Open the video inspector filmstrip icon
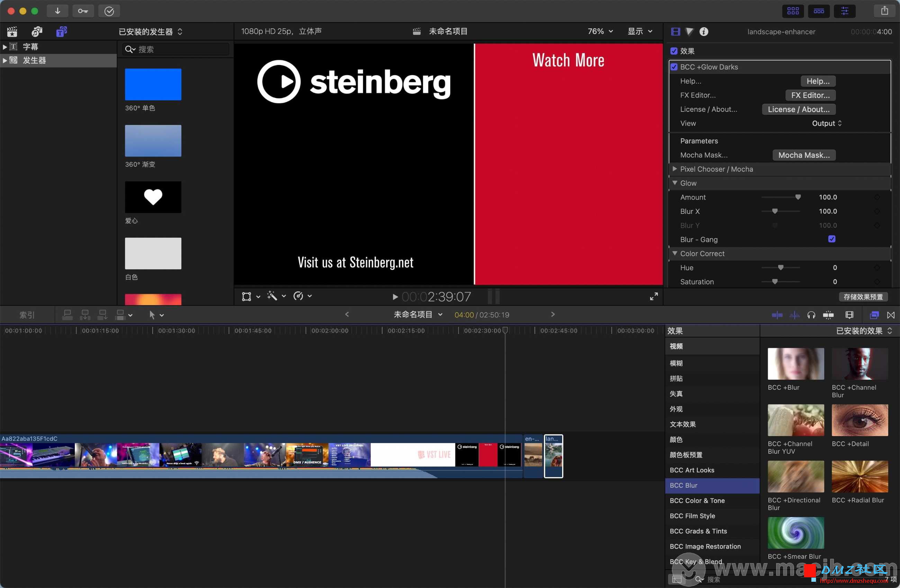Image resolution: width=900 pixels, height=588 pixels. click(675, 32)
